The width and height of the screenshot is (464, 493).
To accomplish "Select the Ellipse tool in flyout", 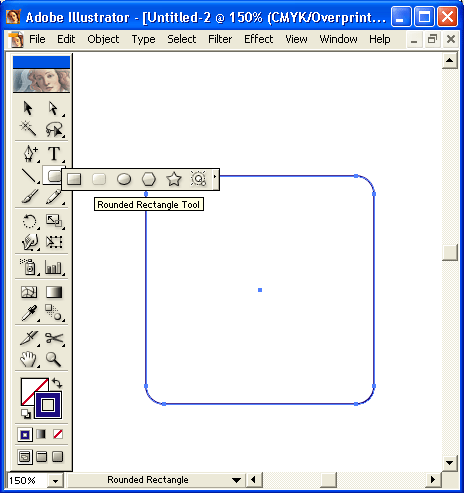I will click(124, 179).
